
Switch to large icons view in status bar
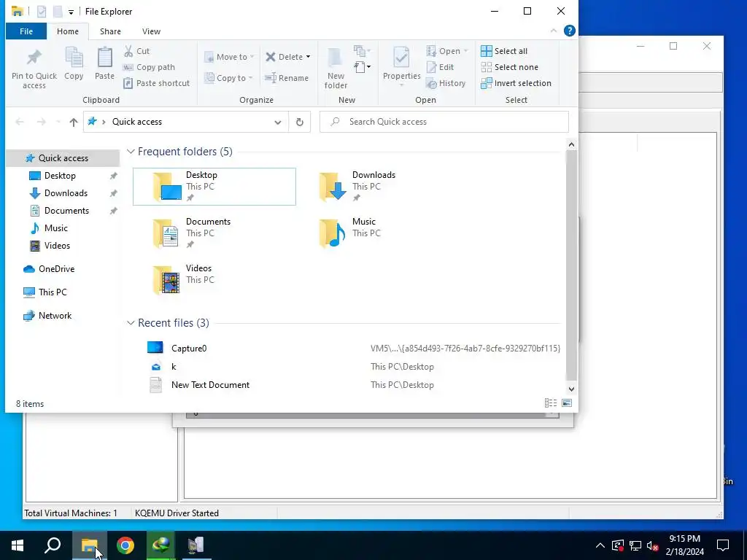coord(567,403)
